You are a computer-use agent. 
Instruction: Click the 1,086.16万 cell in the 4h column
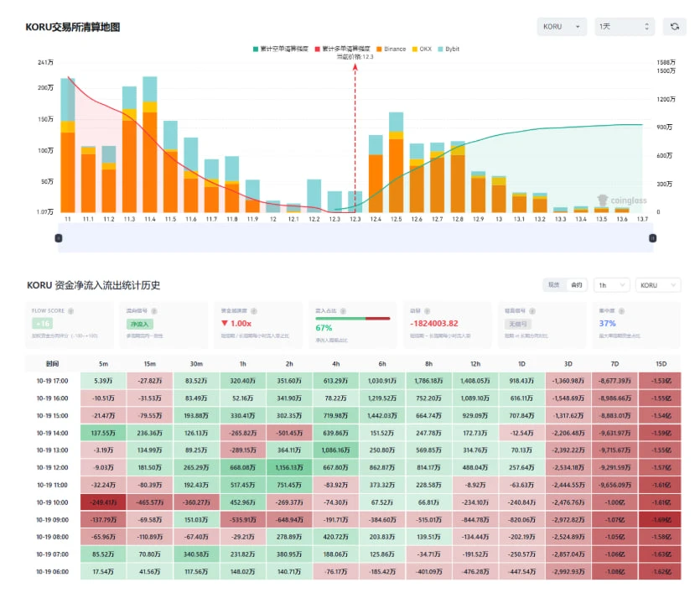point(335,450)
